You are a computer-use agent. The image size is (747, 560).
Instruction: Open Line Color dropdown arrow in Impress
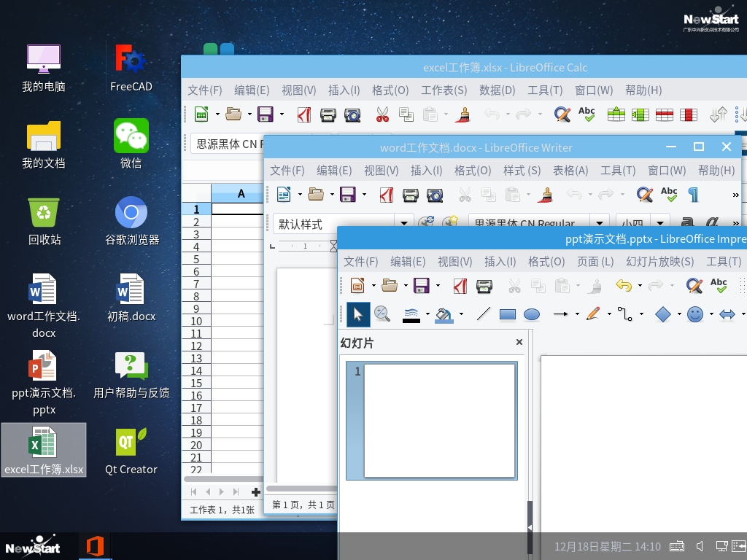(x=427, y=314)
